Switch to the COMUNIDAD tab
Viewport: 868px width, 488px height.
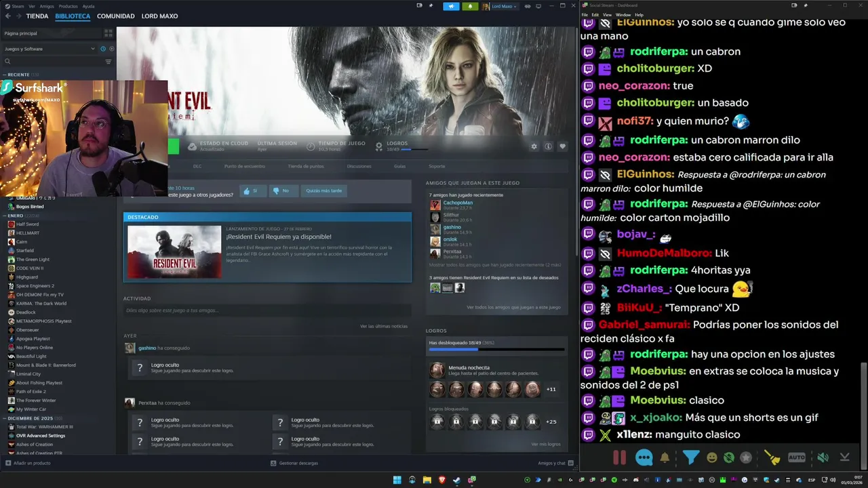(115, 16)
